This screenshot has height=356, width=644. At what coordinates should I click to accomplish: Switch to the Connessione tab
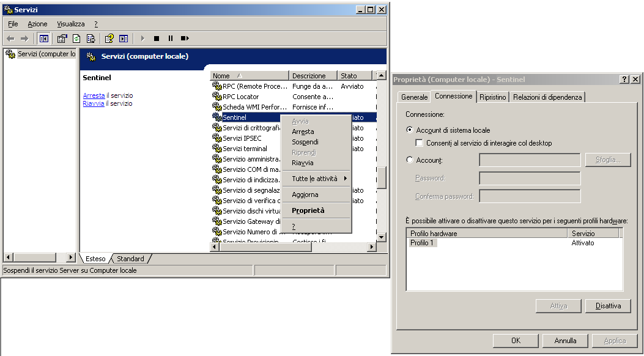click(453, 96)
